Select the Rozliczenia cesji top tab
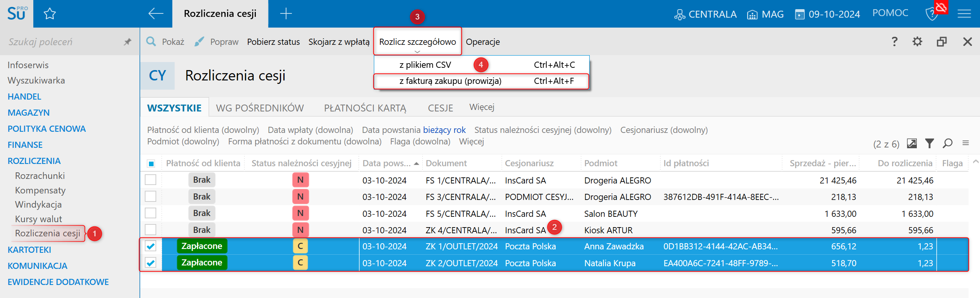 point(220,14)
